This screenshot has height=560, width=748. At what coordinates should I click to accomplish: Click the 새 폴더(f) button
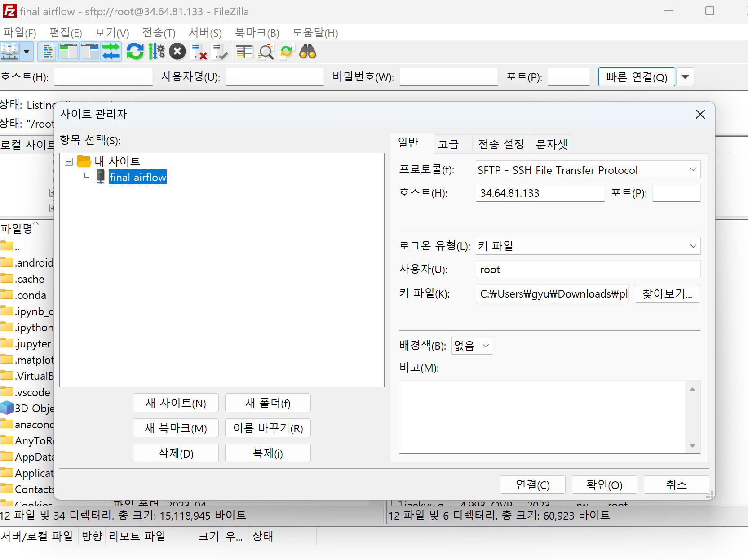click(268, 403)
